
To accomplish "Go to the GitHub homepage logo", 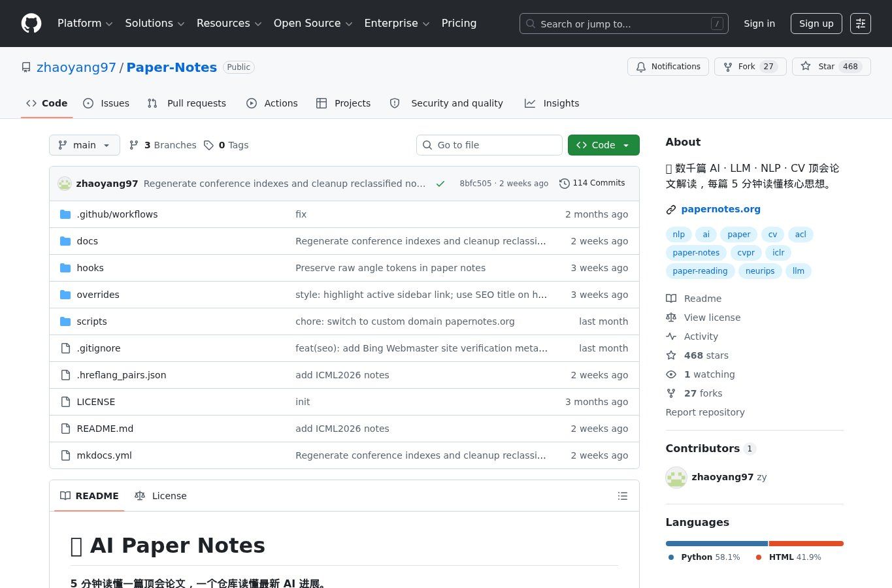I will [x=31, y=24].
